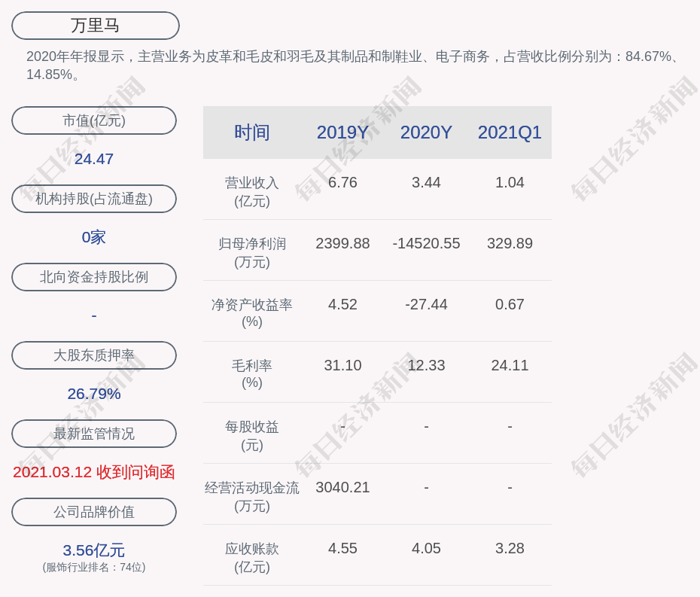700x597 pixels.
Task: Select the receivables value 4.05
Action: click(x=426, y=548)
